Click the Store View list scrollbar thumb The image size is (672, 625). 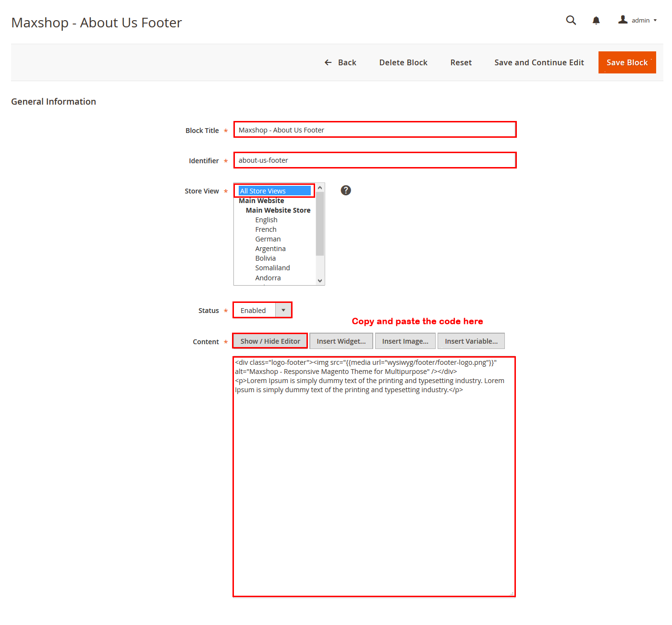tap(320, 224)
